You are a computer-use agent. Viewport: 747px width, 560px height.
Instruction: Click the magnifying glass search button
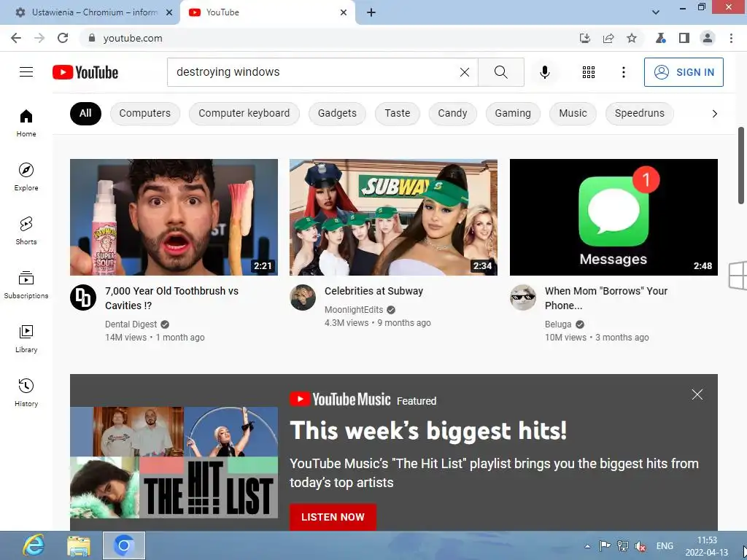500,72
